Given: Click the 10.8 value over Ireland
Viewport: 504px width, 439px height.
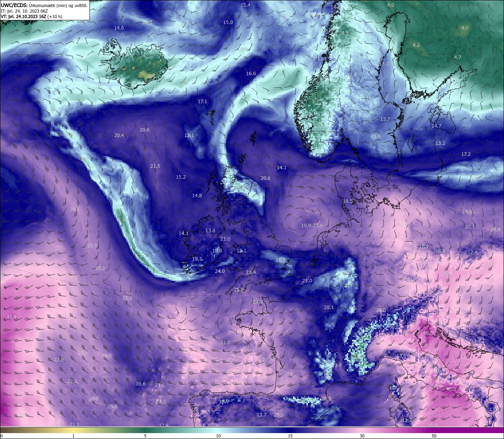Looking at the screenshot, I should click(217, 251).
